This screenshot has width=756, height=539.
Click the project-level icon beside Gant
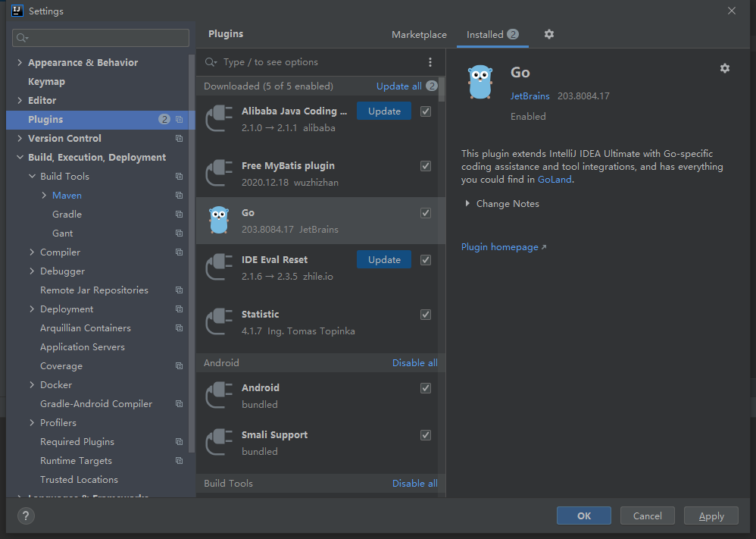coord(180,233)
